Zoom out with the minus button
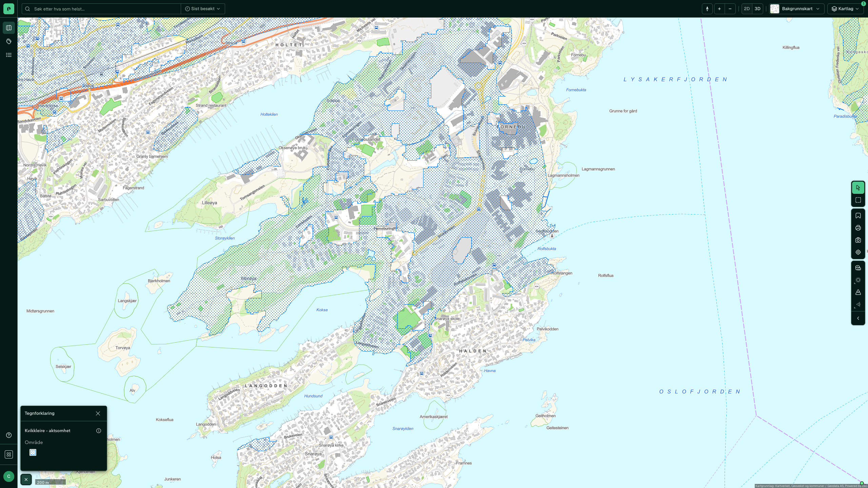Screen dimensions: 868x488 point(730,9)
